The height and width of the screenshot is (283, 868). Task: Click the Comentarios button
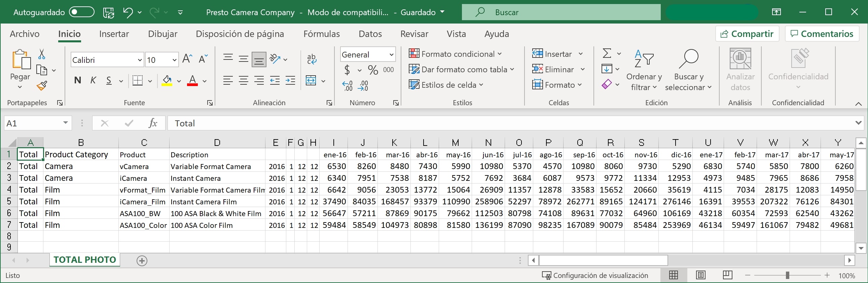[x=822, y=34]
